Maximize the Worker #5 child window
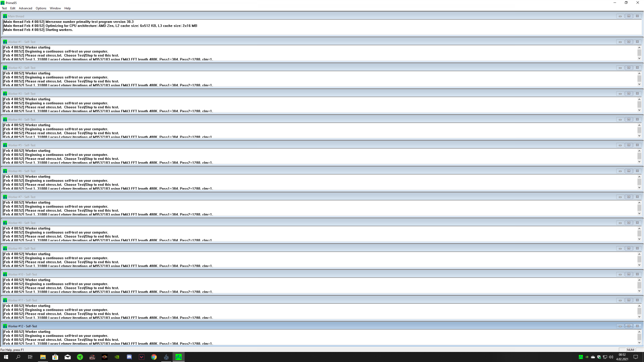 [x=629, y=145]
